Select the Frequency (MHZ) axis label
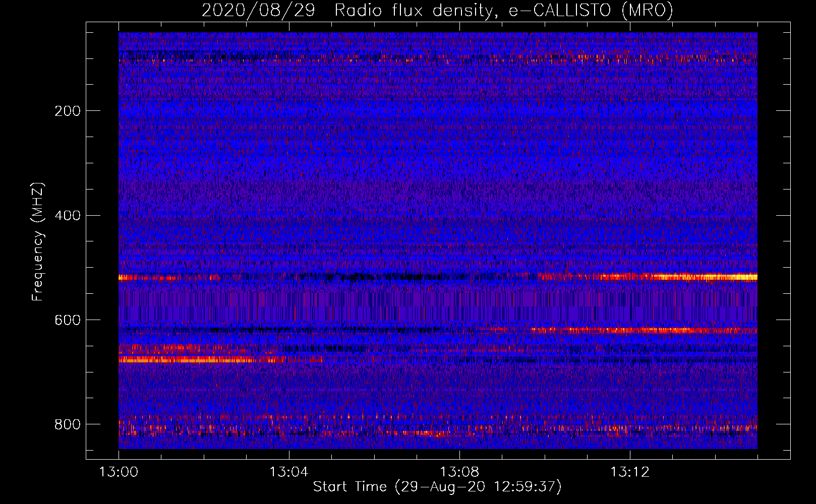Image resolution: width=816 pixels, height=504 pixels. click(x=38, y=241)
